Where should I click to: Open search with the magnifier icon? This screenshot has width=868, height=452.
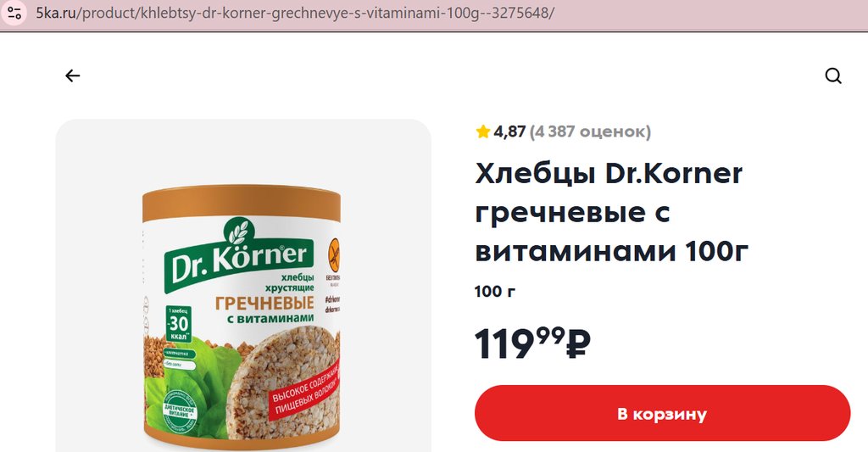point(833,75)
